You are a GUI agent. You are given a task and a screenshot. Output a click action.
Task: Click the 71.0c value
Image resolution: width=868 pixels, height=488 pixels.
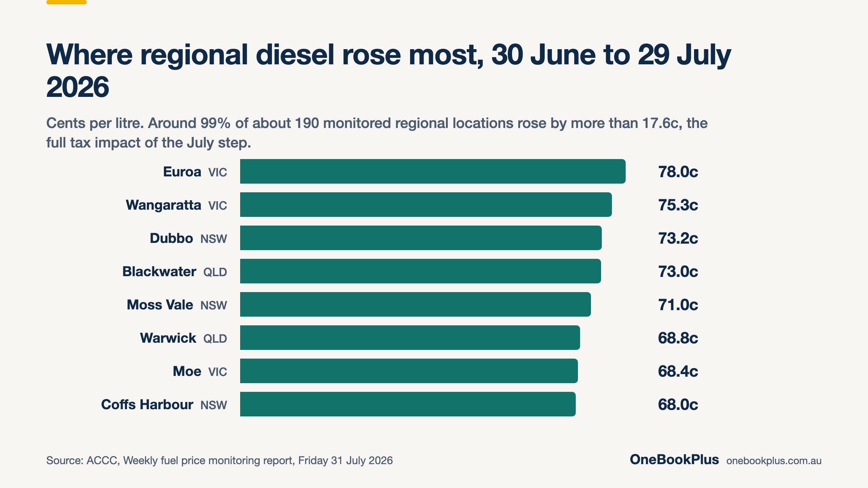coord(678,305)
